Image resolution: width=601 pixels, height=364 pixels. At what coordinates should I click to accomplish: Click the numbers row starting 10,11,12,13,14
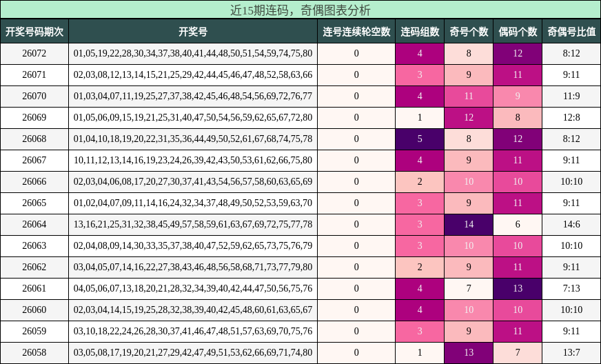click(x=193, y=161)
